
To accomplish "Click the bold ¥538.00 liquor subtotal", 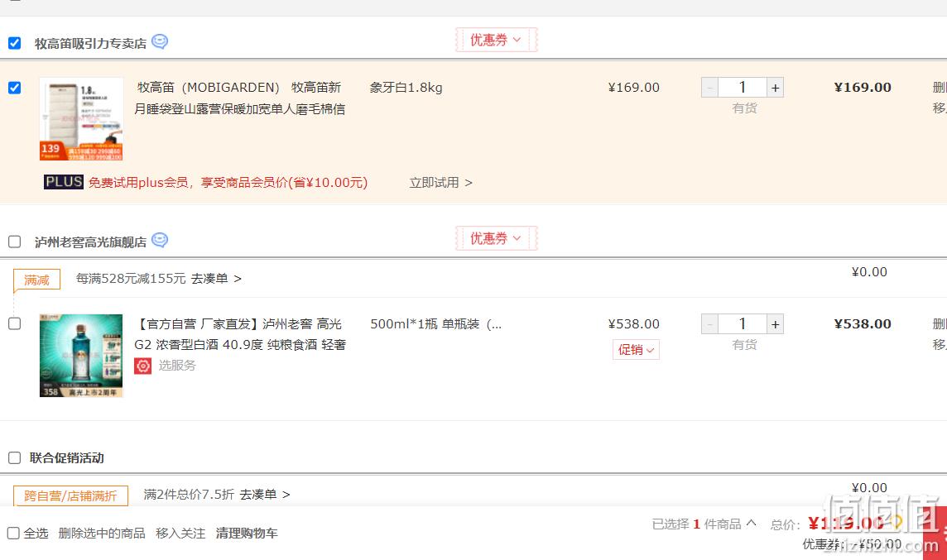I will coord(863,324).
